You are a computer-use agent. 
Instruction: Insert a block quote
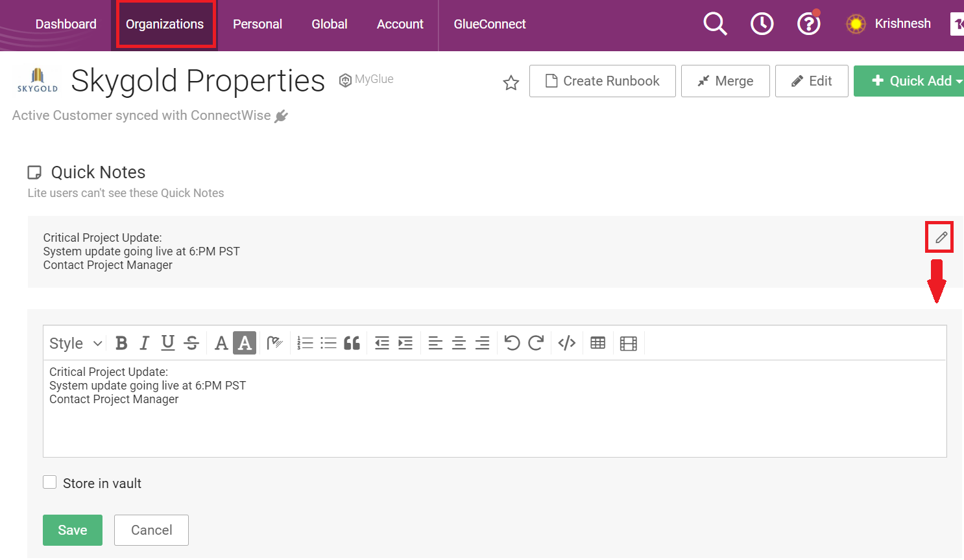pos(352,343)
